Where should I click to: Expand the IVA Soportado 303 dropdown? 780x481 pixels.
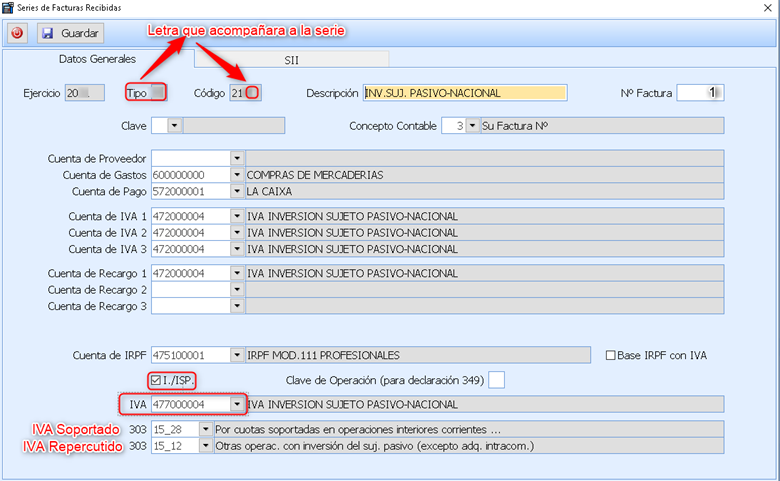point(206,429)
